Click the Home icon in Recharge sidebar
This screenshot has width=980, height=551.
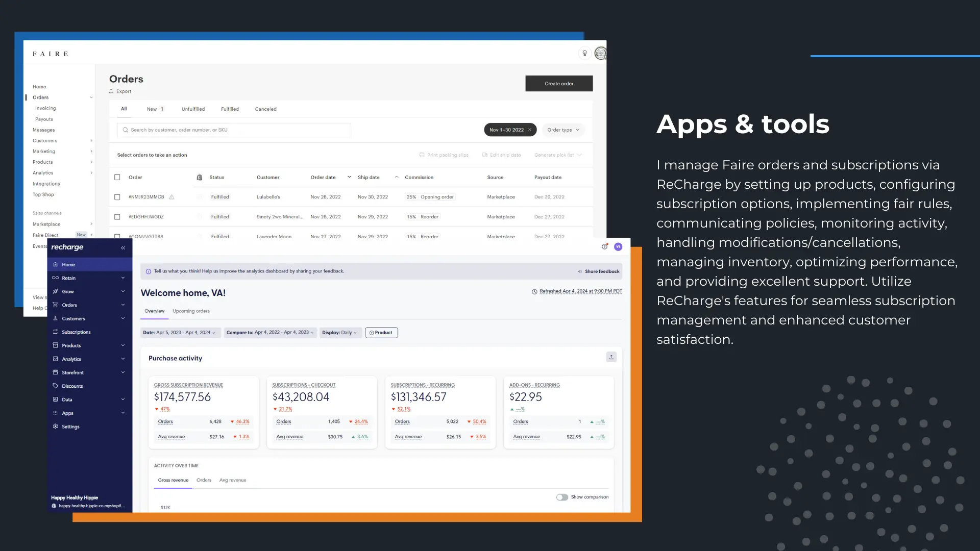point(55,264)
